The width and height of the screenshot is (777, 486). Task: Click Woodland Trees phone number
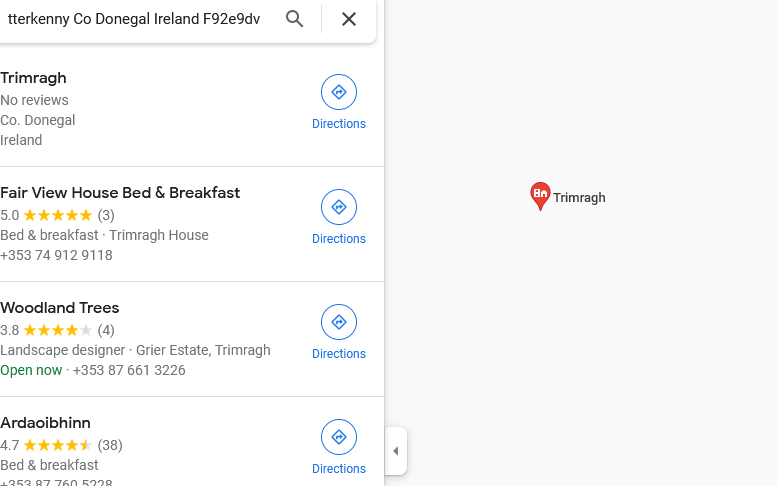pos(129,370)
